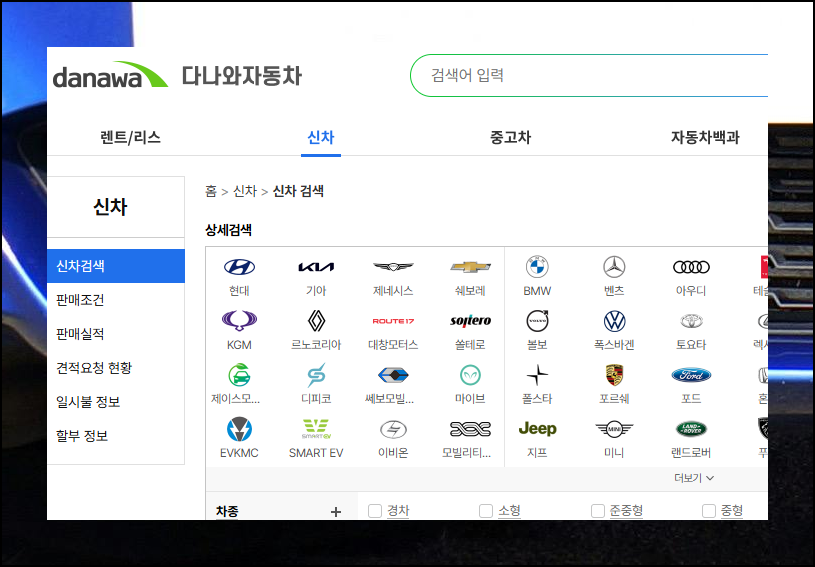The image size is (815, 567).
Task: Select the Kia (기아) brand logo
Action: coord(316,267)
